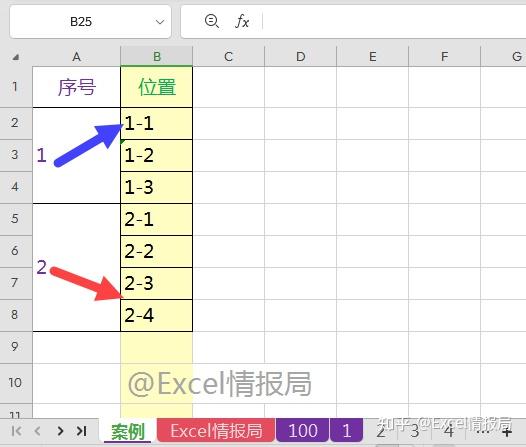The width and height of the screenshot is (526, 447).
Task: Click the cell containing '2-1'
Action: [x=157, y=219]
